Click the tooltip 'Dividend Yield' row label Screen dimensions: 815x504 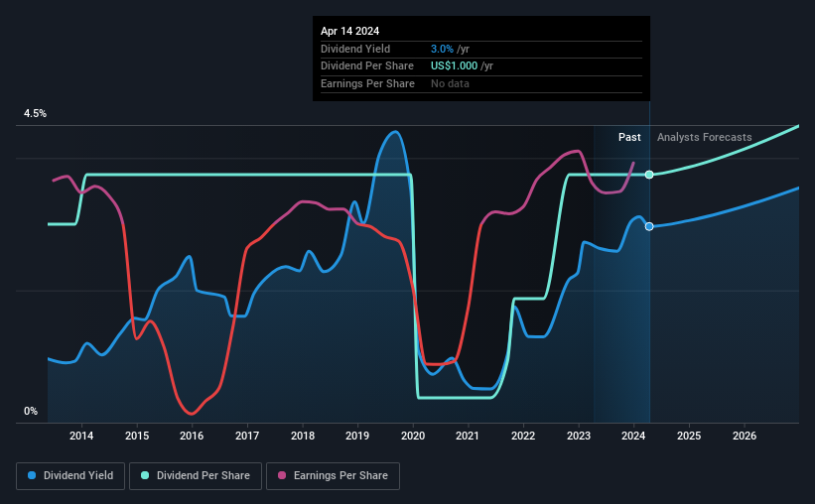(x=355, y=49)
